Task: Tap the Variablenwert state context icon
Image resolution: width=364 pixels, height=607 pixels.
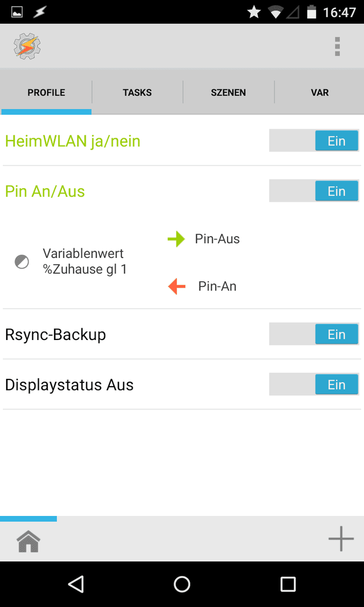Action: click(22, 262)
